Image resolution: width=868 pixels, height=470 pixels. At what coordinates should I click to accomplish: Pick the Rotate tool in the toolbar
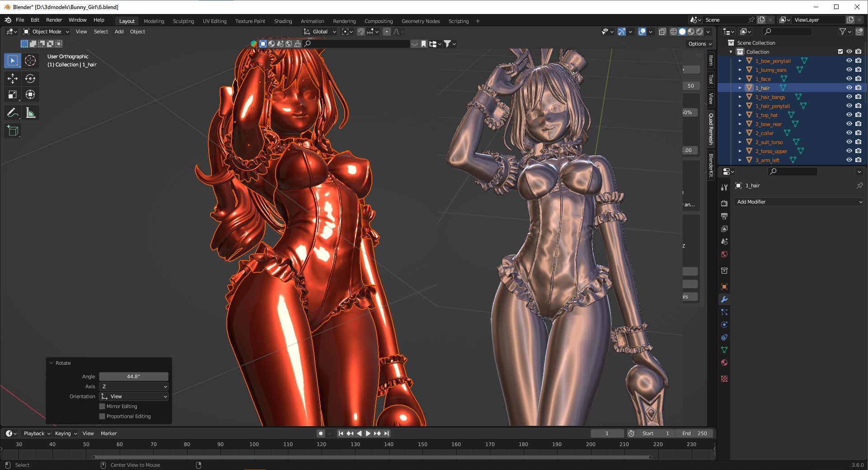(30, 79)
